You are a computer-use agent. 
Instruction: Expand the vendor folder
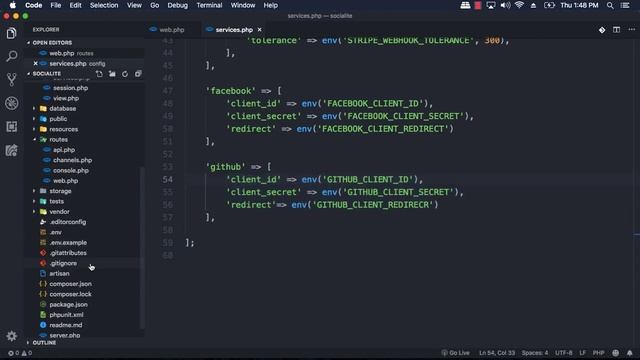click(59, 211)
